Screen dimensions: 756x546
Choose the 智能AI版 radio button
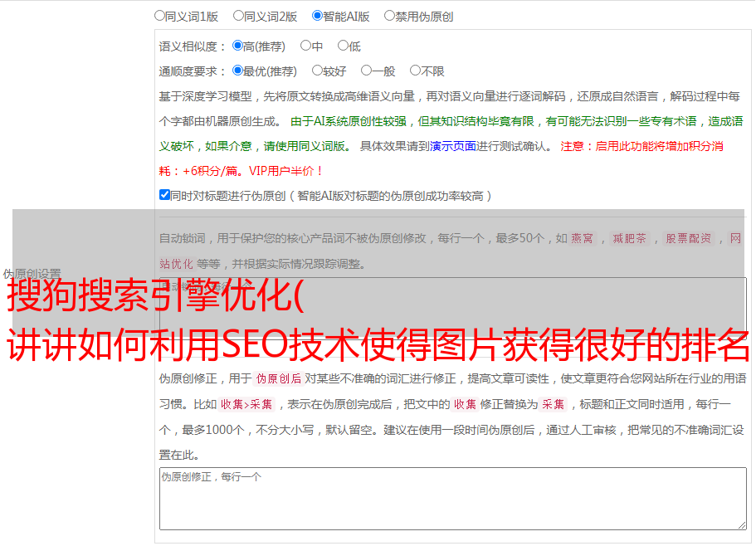317,16
